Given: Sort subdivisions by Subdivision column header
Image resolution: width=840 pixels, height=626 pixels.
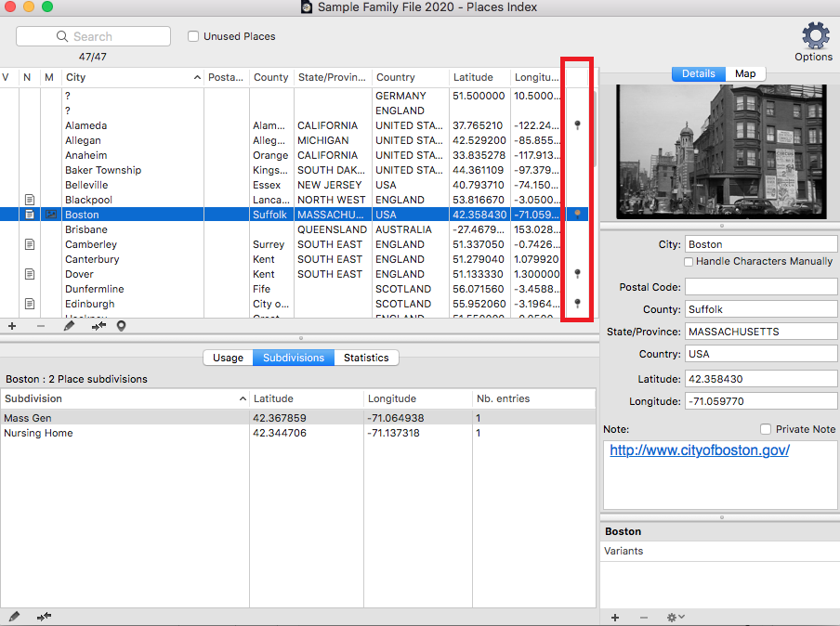Looking at the screenshot, I should 125,398.
